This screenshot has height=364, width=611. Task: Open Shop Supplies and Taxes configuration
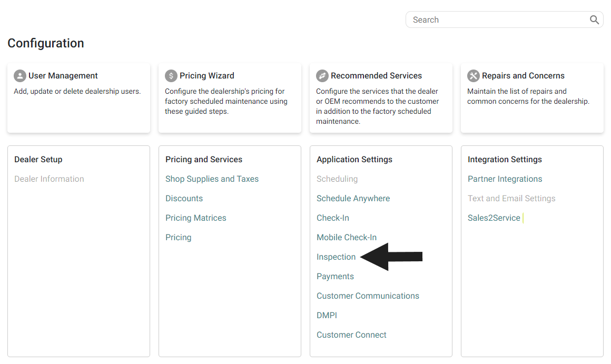[212, 179]
